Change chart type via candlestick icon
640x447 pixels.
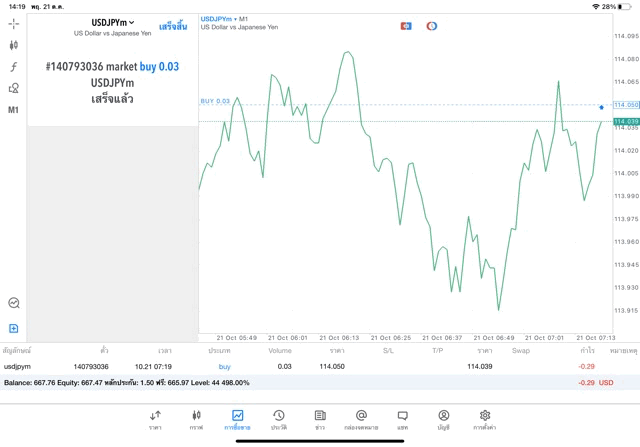(14, 45)
